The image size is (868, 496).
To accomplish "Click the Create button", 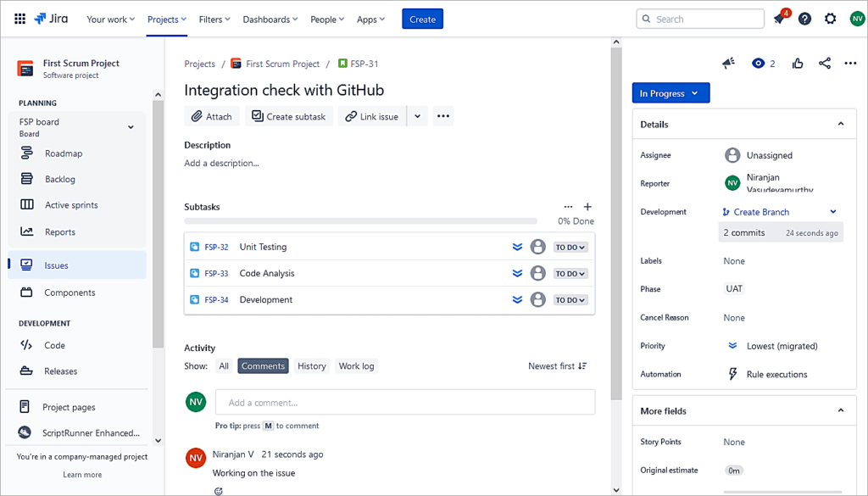I will [422, 18].
